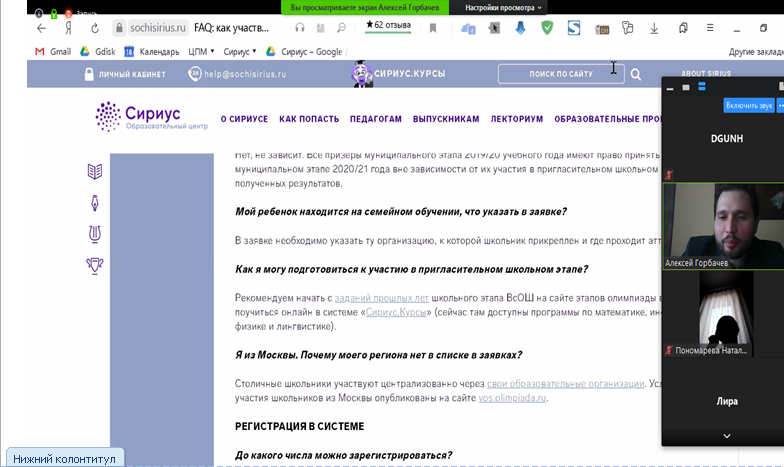
Task: Open the КАК ПОПАСТЬ menu item
Action: [x=309, y=119]
